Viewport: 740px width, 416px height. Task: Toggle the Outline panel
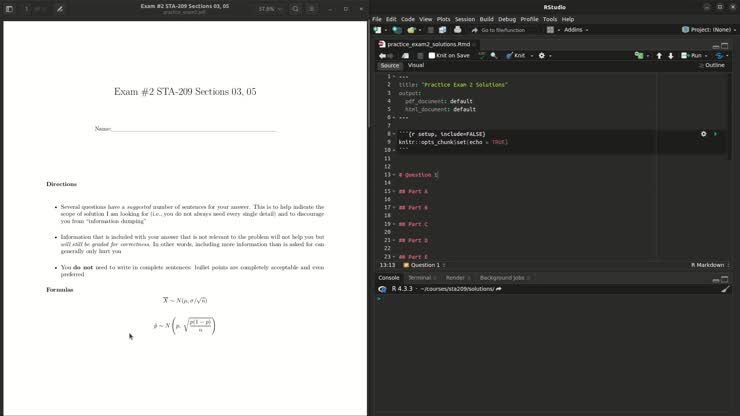(712, 66)
